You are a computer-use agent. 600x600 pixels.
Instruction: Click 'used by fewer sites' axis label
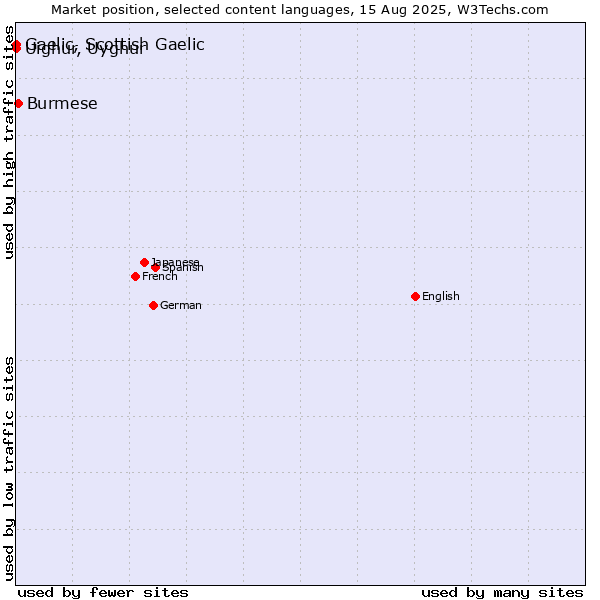(x=103, y=593)
